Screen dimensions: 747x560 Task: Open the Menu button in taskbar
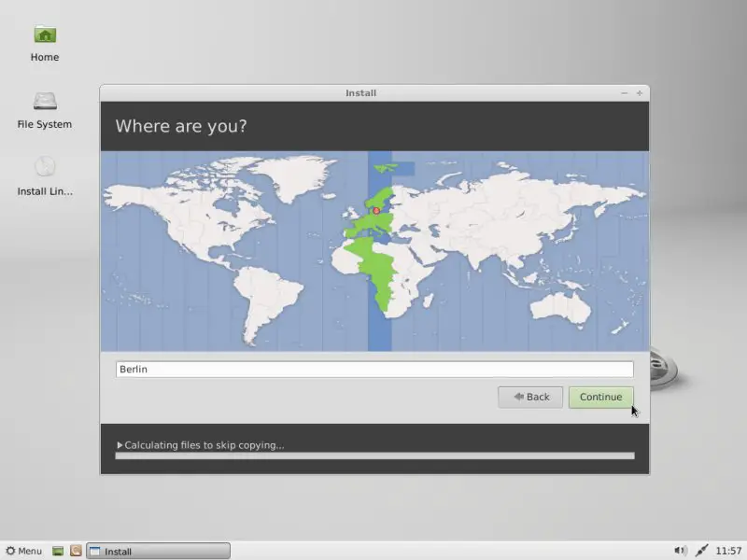[x=24, y=551]
